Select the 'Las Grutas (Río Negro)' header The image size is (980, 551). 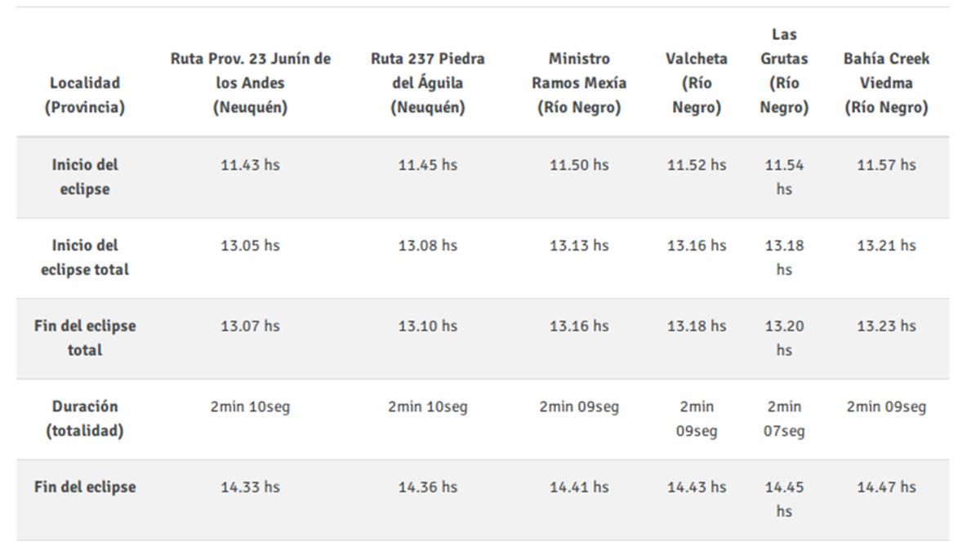[x=784, y=71]
